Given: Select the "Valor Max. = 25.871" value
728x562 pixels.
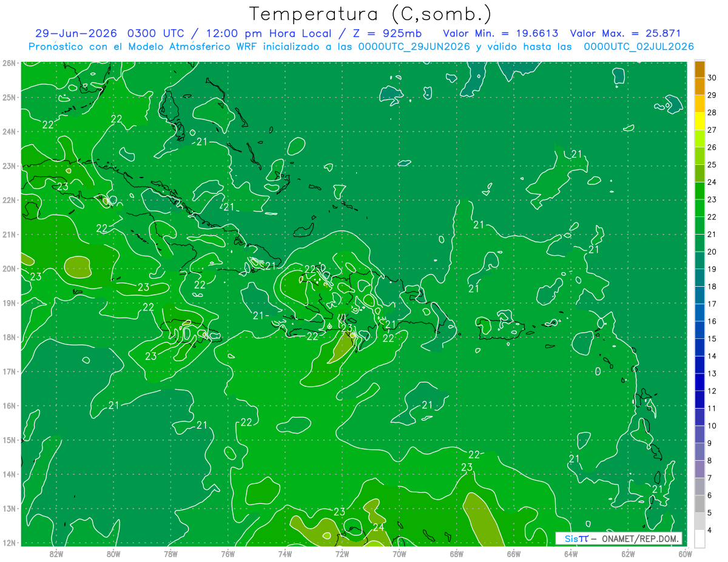Looking at the screenshot, I should pyautogui.click(x=626, y=33).
